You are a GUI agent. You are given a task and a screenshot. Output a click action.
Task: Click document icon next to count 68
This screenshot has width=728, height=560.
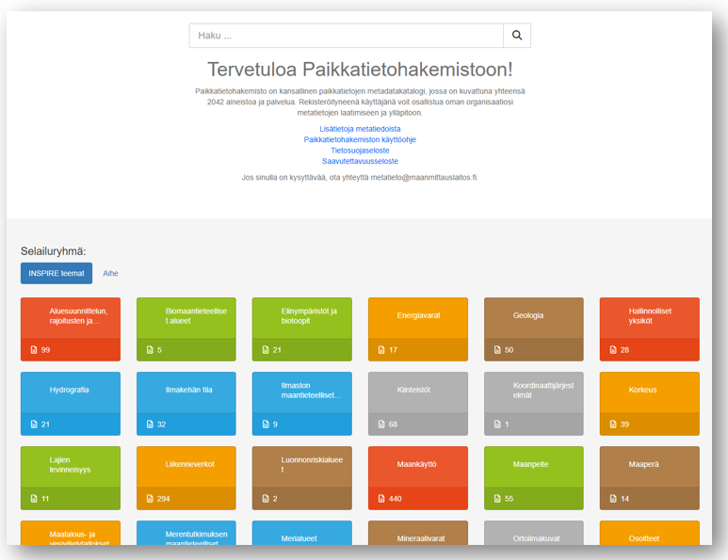381,424
